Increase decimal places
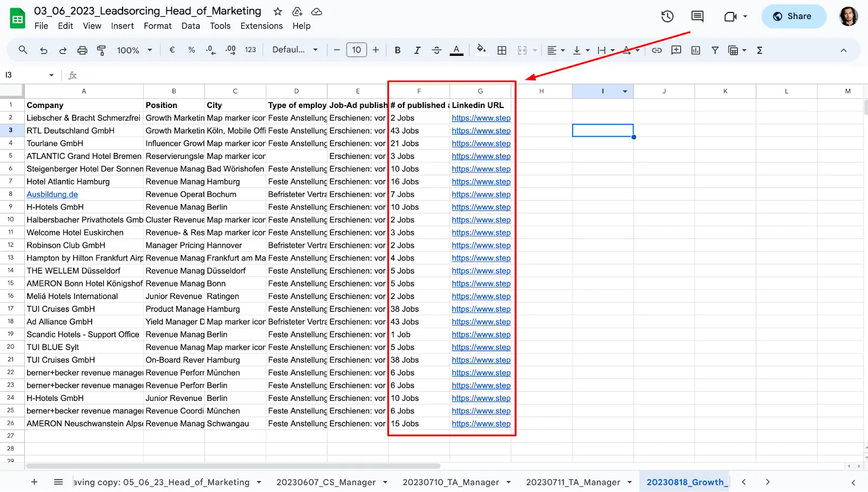 (231, 50)
